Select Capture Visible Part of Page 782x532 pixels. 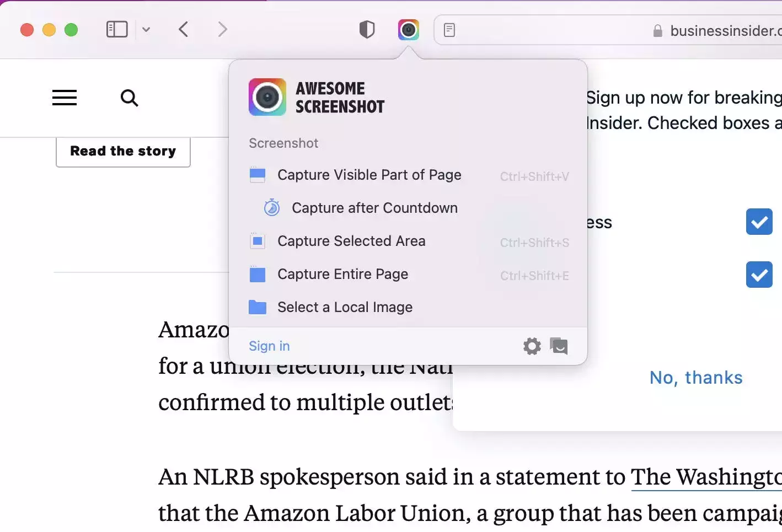409,175
